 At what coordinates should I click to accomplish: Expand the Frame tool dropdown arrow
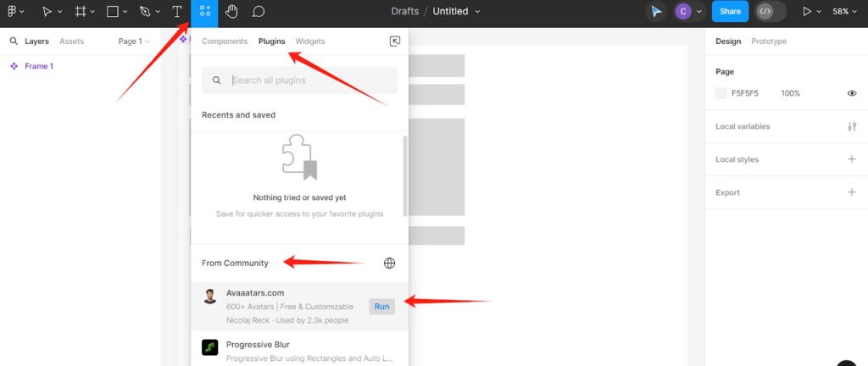click(92, 12)
